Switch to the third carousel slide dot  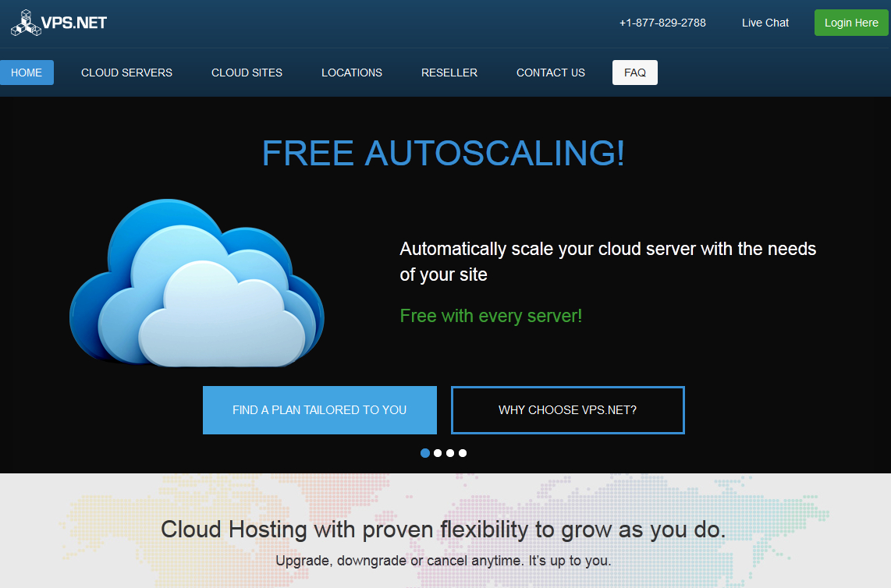pos(450,453)
